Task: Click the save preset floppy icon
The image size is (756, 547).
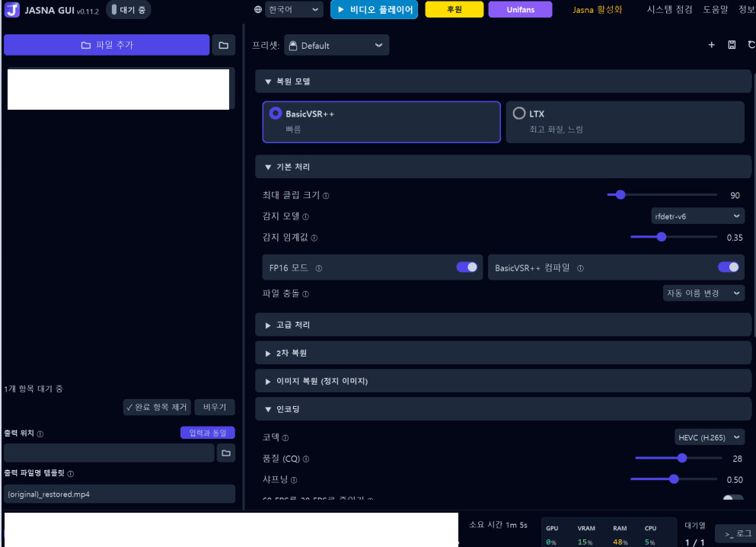Action: (732, 45)
